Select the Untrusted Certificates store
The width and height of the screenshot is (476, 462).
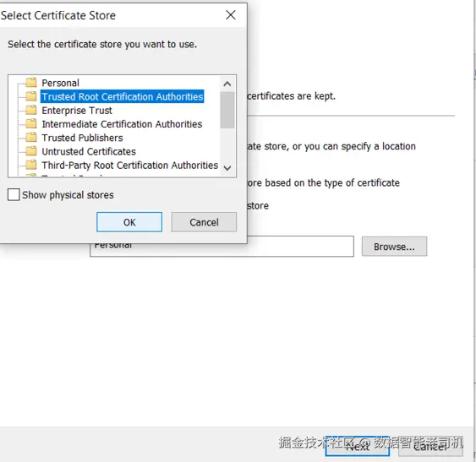pyautogui.click(x=89, y=151)
